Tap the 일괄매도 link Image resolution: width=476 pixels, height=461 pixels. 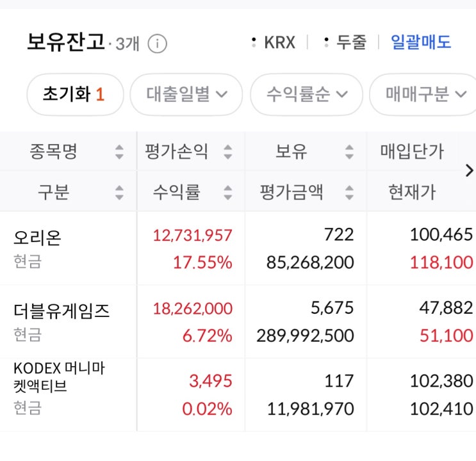point(421,43)
